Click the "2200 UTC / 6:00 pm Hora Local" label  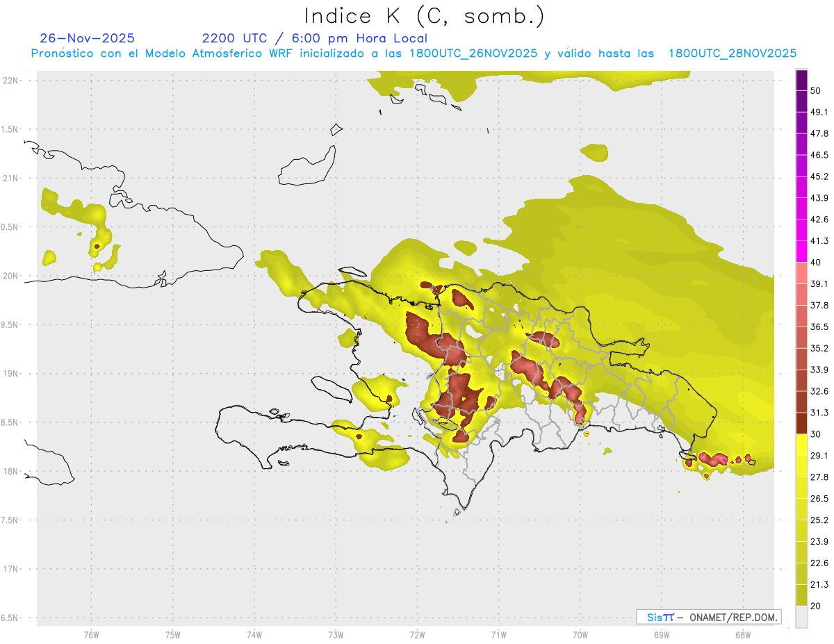(314, 38)
